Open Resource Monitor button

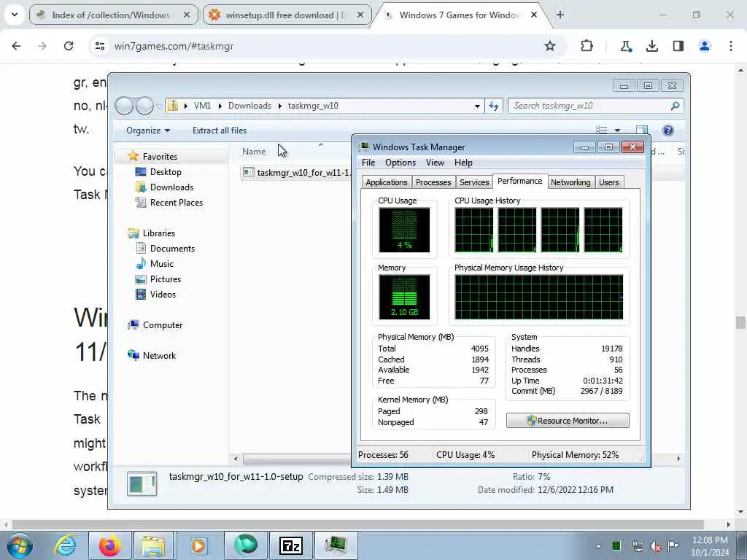(568, 421)
